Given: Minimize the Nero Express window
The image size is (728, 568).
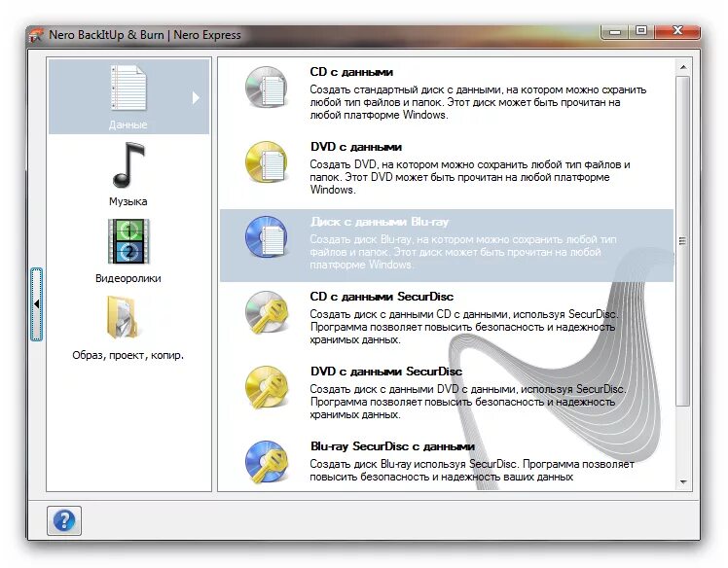Looking at the screenshot, I should (x=615, y=31).
